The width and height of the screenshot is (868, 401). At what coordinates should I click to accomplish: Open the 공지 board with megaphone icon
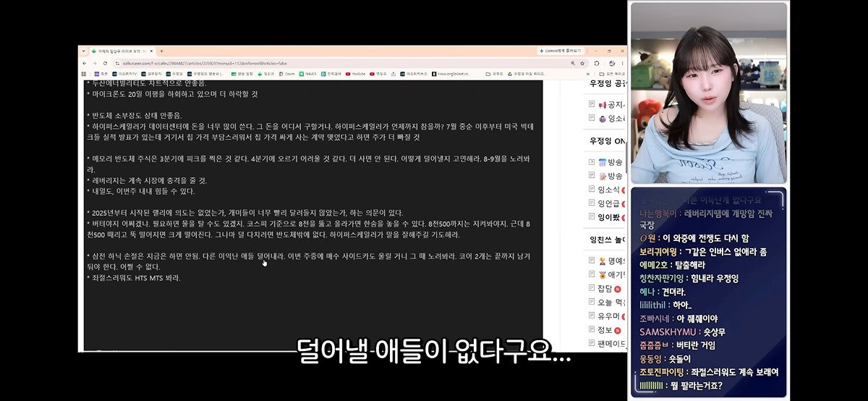click(x=608, y=106)
